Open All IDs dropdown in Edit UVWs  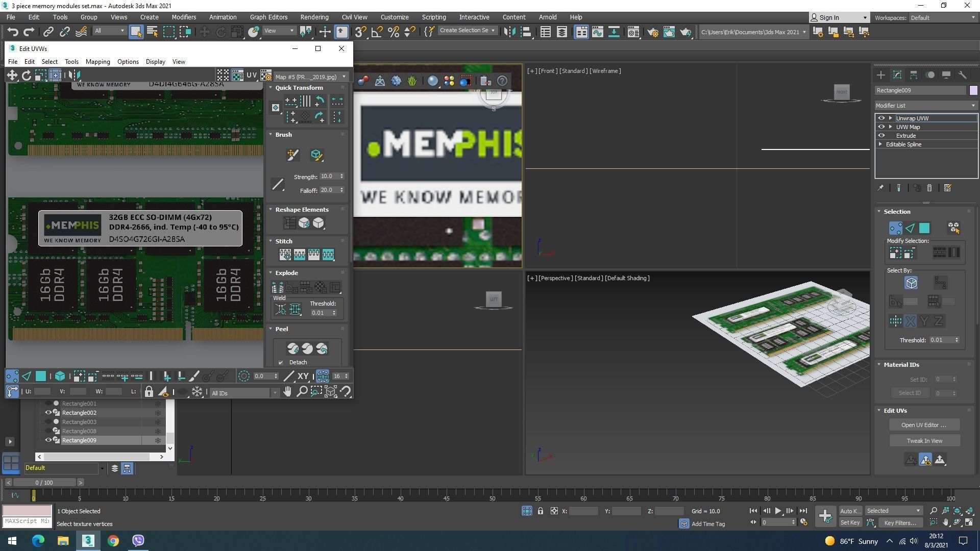point(244,393)
